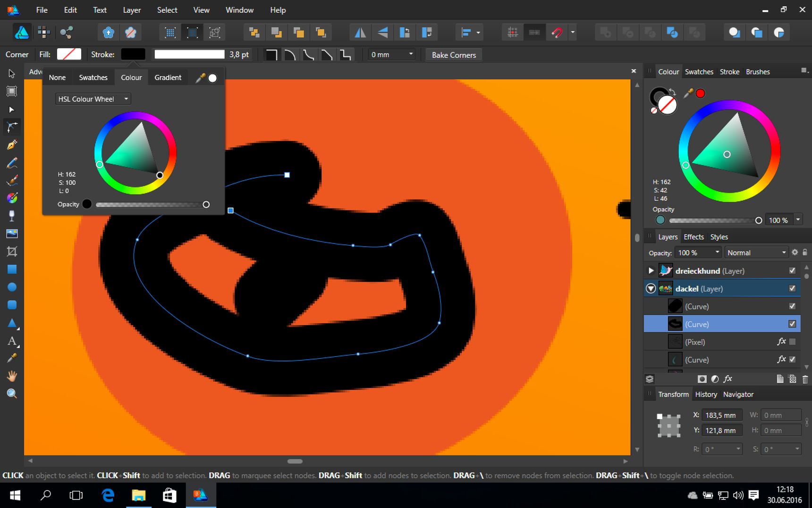Click the Fill colour swatch
The height and width of the screenshot is (508, 812).
click(69, 54)
